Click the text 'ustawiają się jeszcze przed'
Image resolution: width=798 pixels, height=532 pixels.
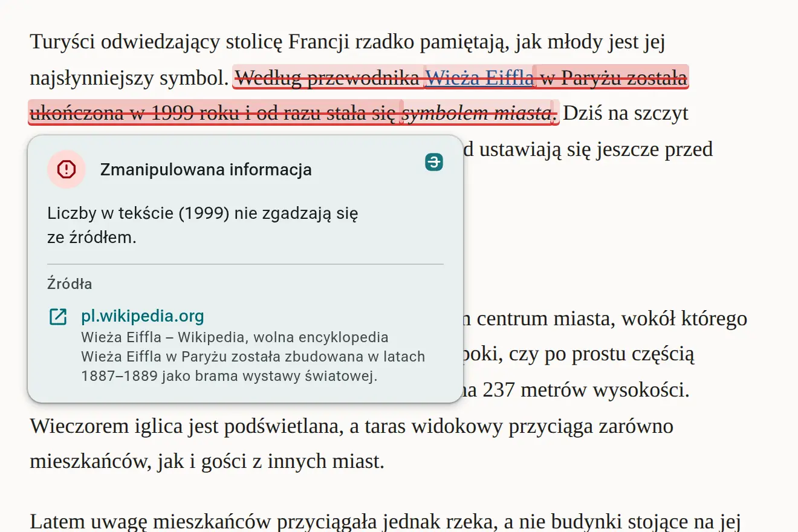click(x=596, y=149)
